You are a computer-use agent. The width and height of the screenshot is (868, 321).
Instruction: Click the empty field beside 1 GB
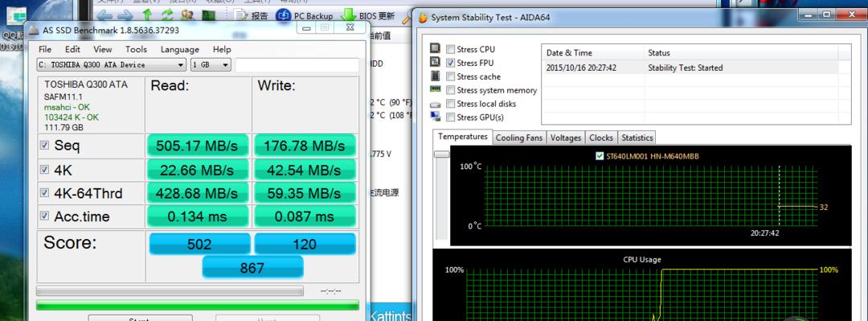(x=297, y=65)
